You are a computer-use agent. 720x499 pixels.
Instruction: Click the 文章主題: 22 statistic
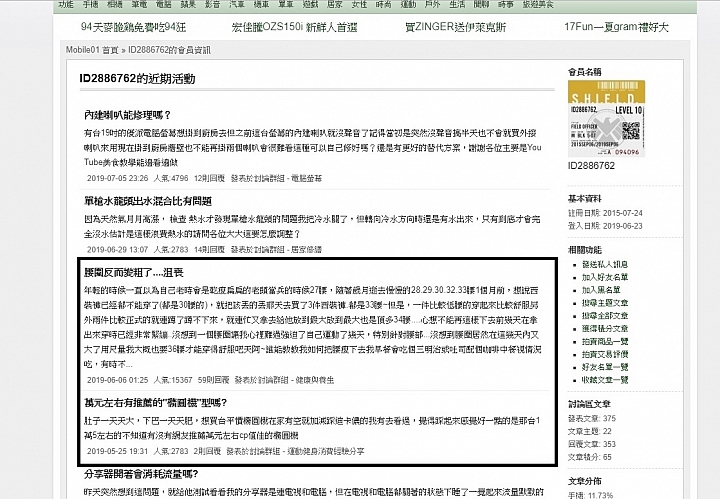590,431
